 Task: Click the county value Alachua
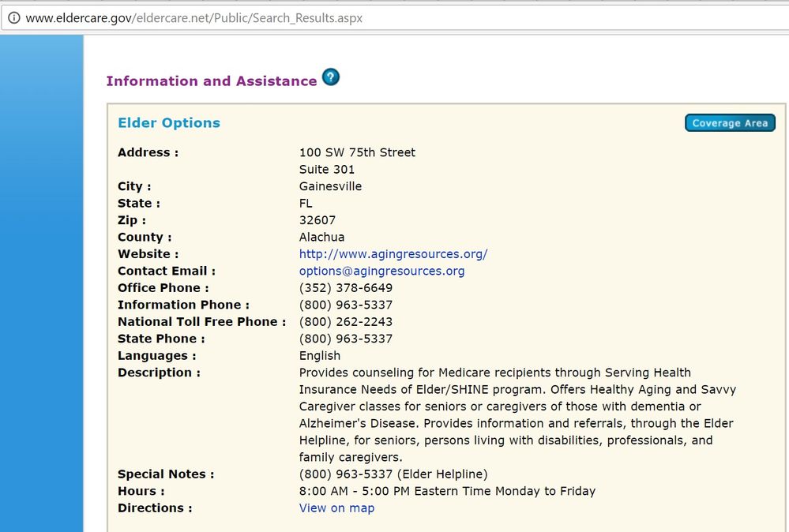(x=321, y=237)
